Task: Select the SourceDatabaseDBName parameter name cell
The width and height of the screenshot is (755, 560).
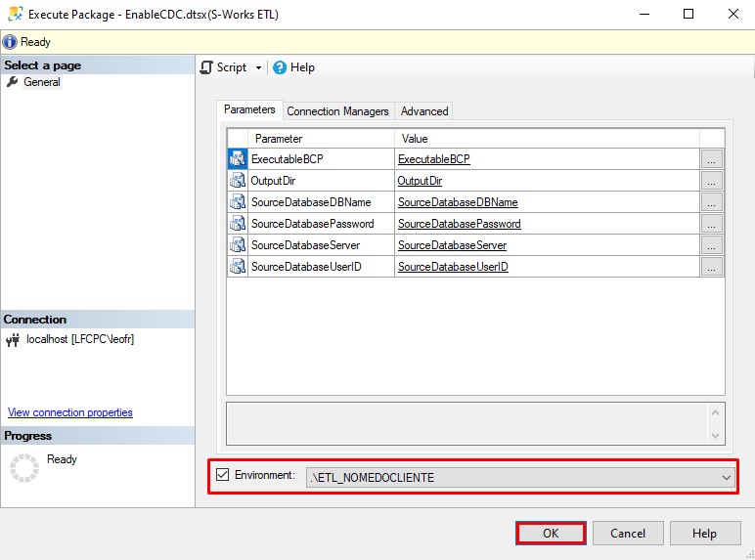Action: click(321, 202)
